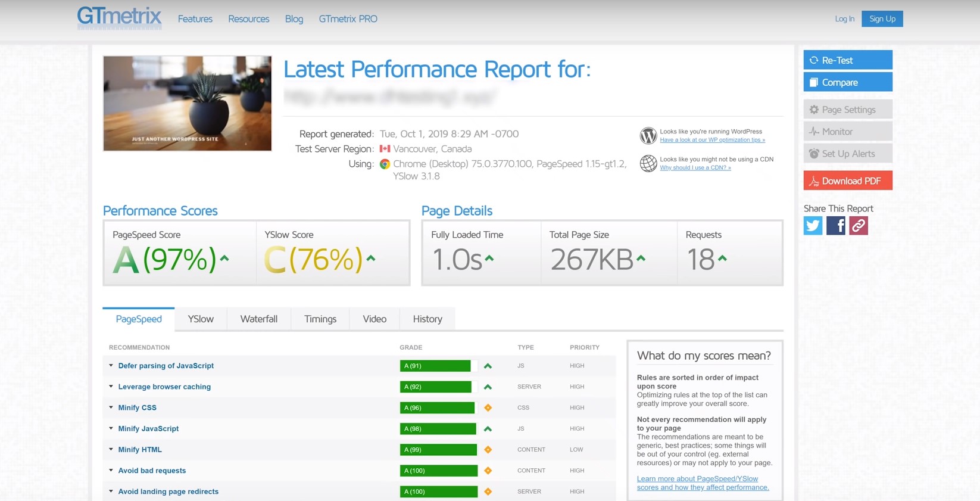The image size is (980, 501).
Task: Share report via Twitter icon
Action: coord(813,226)
